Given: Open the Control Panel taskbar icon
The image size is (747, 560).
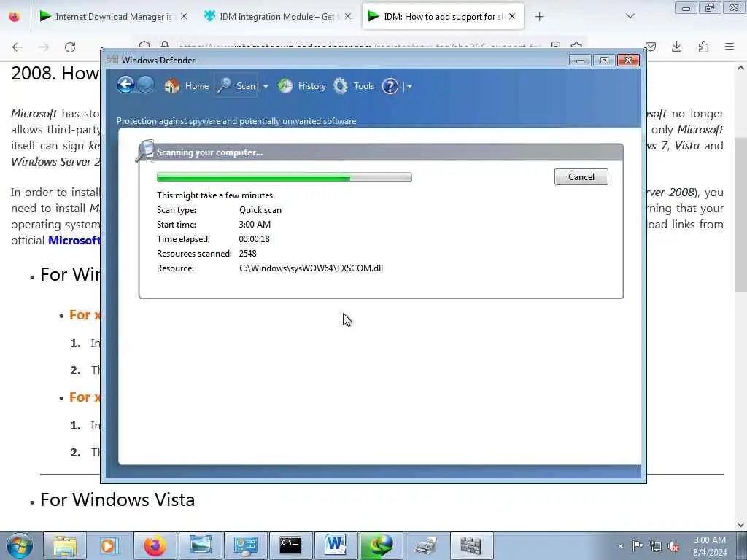Looking at the screenshot, I should (x=246, y=545).
